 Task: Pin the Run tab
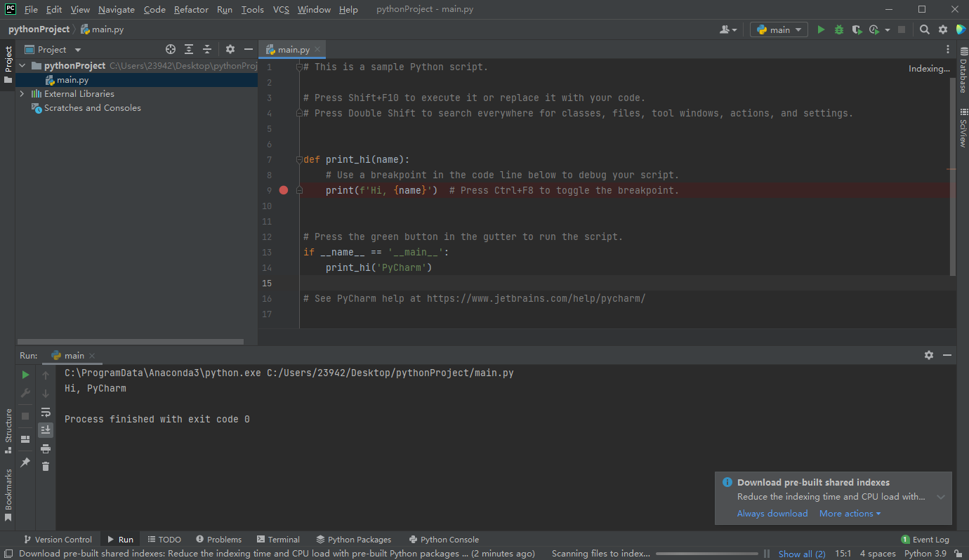tap(25, 462)
